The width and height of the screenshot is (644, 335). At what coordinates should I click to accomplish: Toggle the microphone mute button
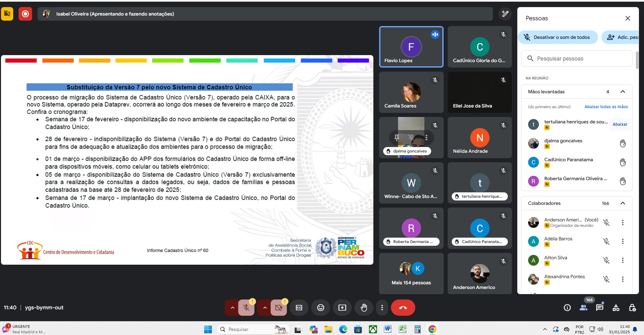coord(246,308)
